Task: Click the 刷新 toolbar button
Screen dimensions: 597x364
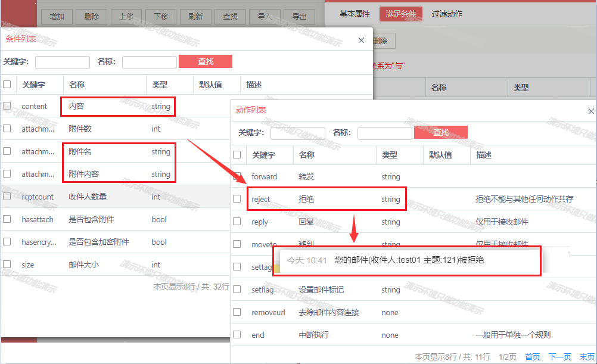Action: pyautogui.click(x=195, y=17)
